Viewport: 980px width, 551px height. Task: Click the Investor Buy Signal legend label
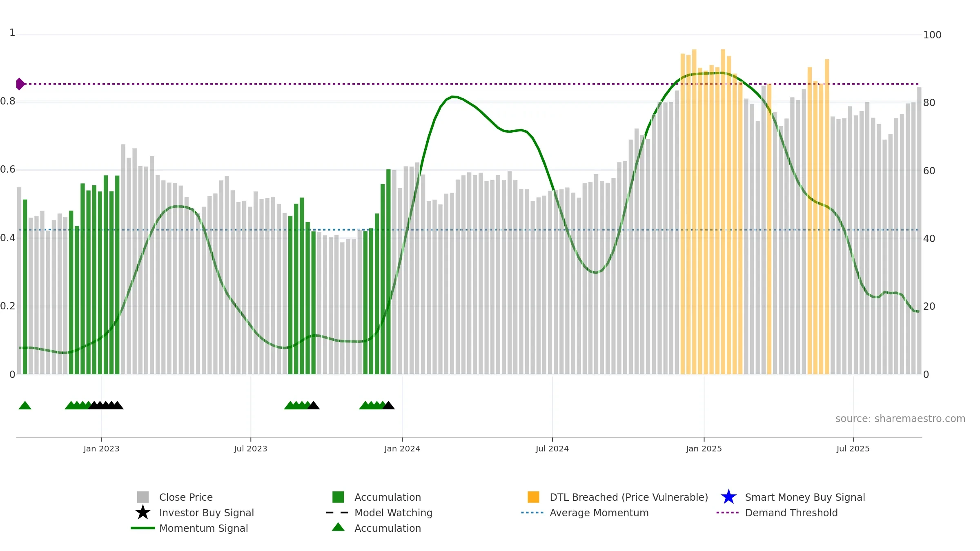[x=207, y=513]
